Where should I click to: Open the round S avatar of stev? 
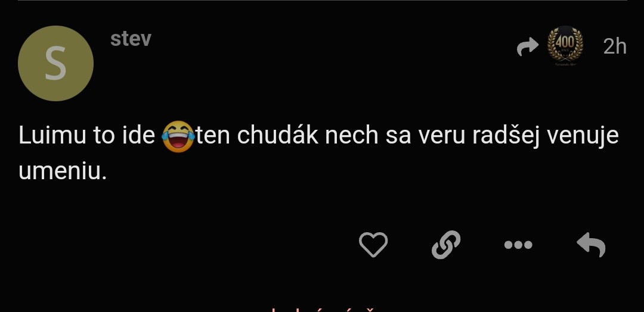(56, 63)
